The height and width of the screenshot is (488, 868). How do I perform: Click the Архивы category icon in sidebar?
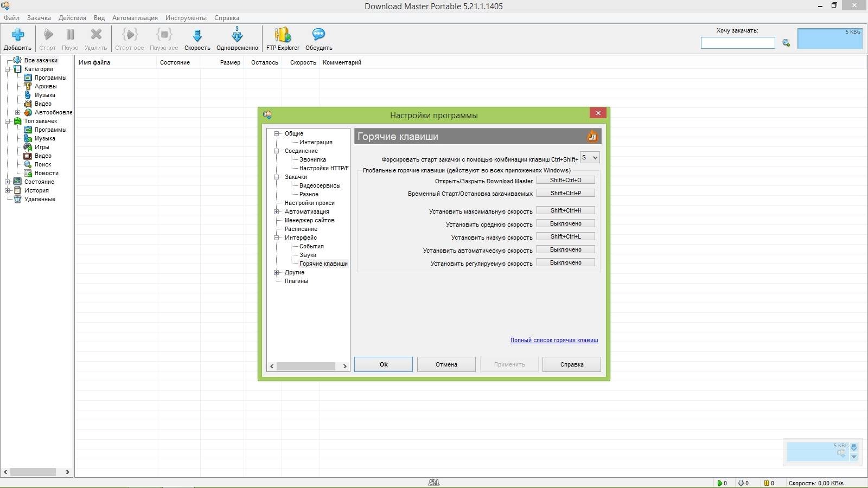[28, 86]
